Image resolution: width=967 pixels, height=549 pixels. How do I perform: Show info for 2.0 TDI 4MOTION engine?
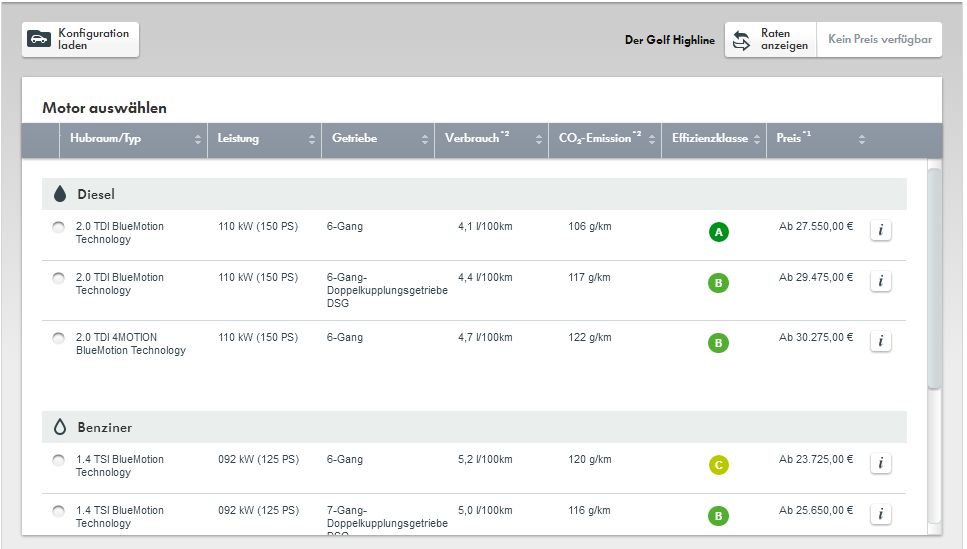[880, 341]
